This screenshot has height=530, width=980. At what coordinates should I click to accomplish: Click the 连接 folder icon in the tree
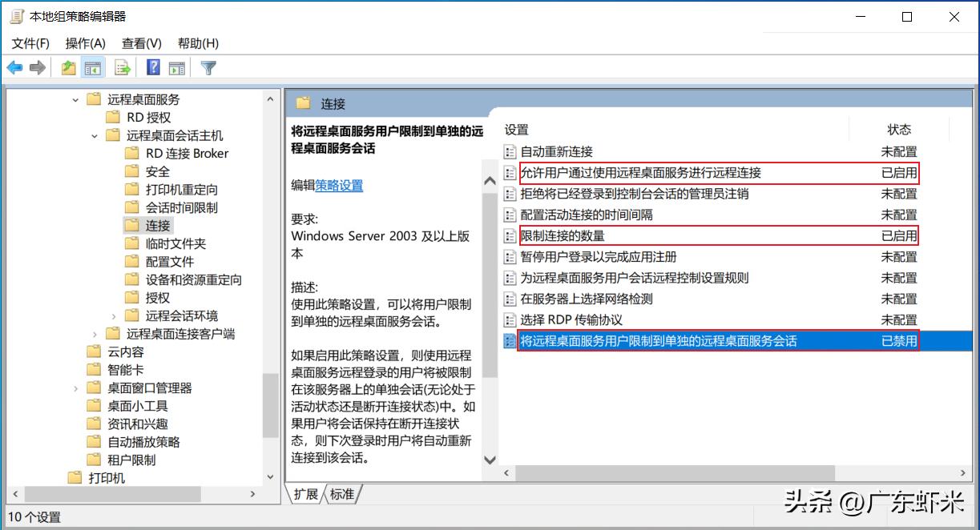point(131,225)
